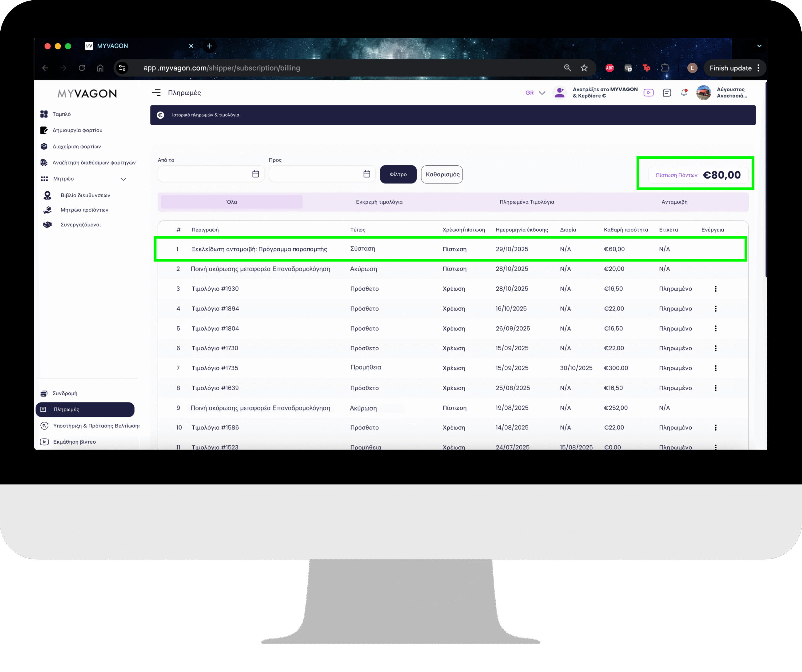Click the messages icon in header

point(667,93)
